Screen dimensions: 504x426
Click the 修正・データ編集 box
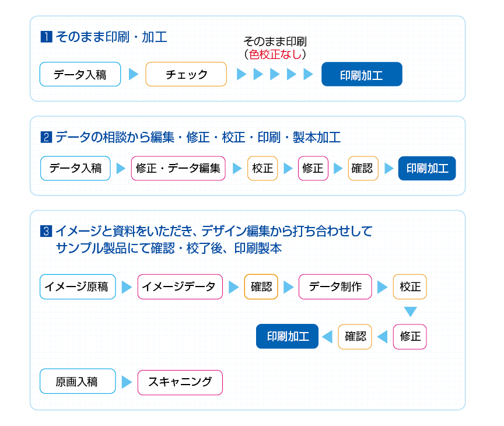click(x=178, y=168)
